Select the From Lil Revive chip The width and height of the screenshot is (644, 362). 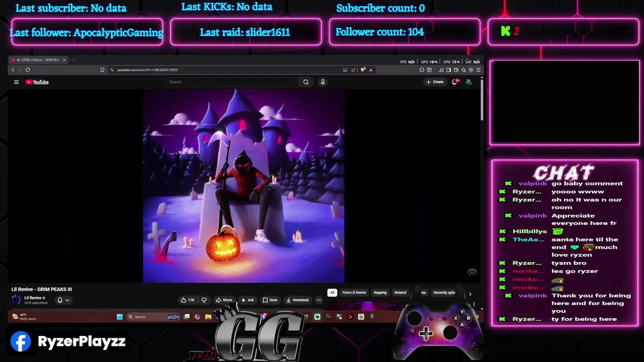click(x=354, y=293)
